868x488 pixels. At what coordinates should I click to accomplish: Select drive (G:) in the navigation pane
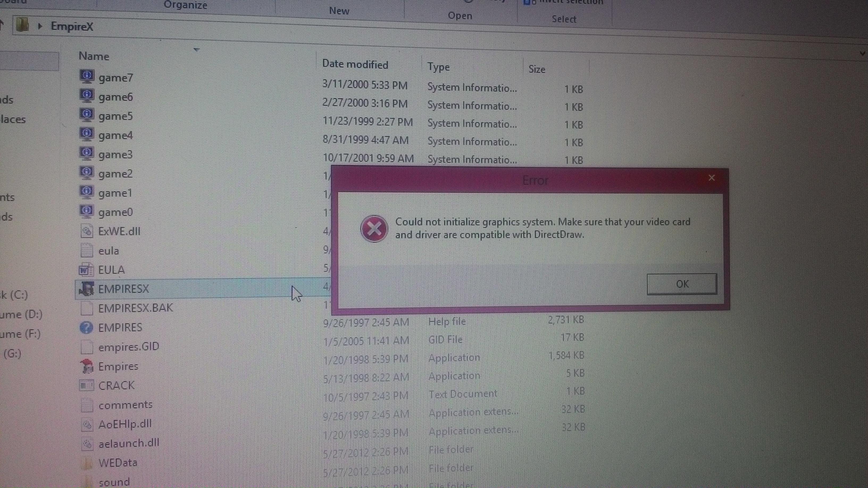(12, 353)
